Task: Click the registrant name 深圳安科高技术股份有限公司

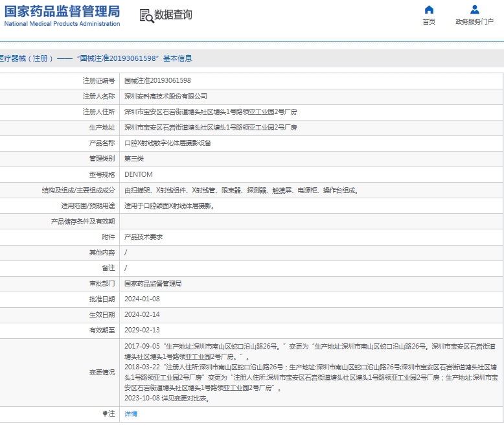Action: 166,96
